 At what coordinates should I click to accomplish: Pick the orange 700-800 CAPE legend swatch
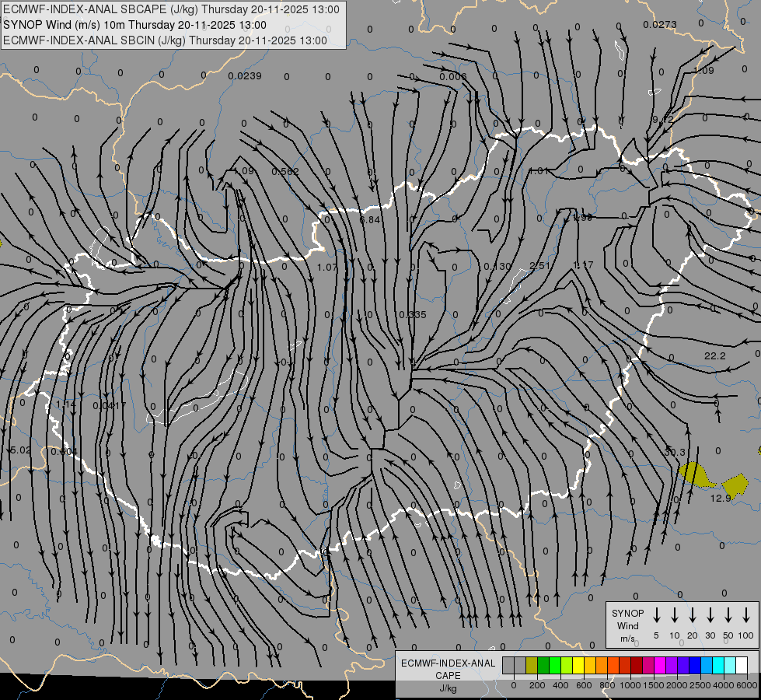tap(602, 665)
